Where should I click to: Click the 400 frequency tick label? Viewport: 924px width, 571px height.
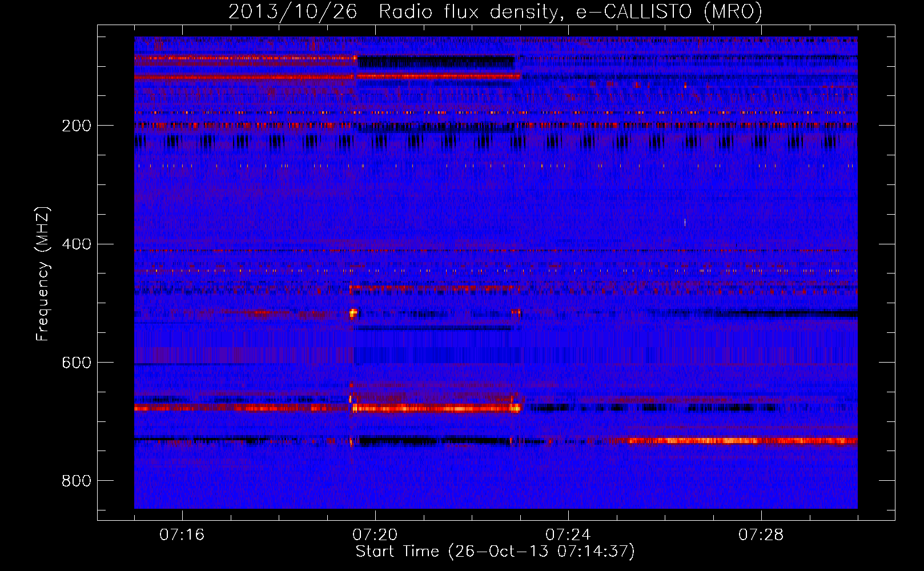77,244
